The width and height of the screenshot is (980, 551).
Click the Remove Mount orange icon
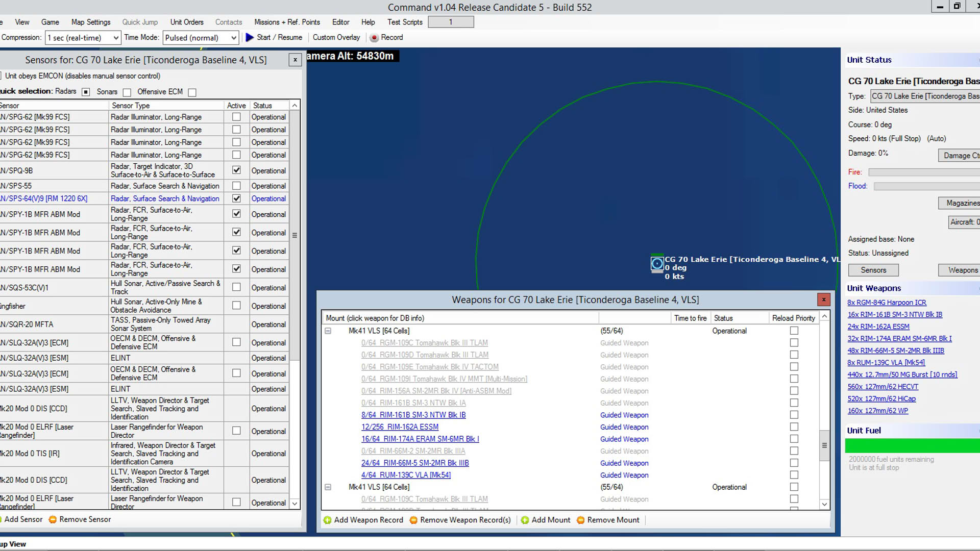(x=580, y=520)
